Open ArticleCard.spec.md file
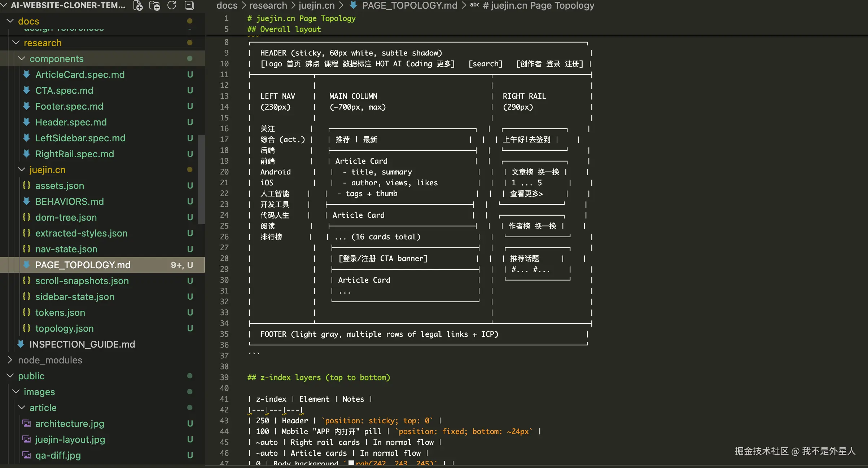Viewport: 868px width, 468px height. pyautogui.click(x=80, y=74)
